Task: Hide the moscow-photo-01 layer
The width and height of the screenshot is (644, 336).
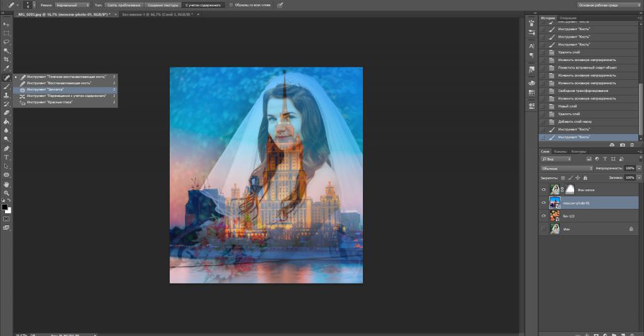Action: click(543, 203)
